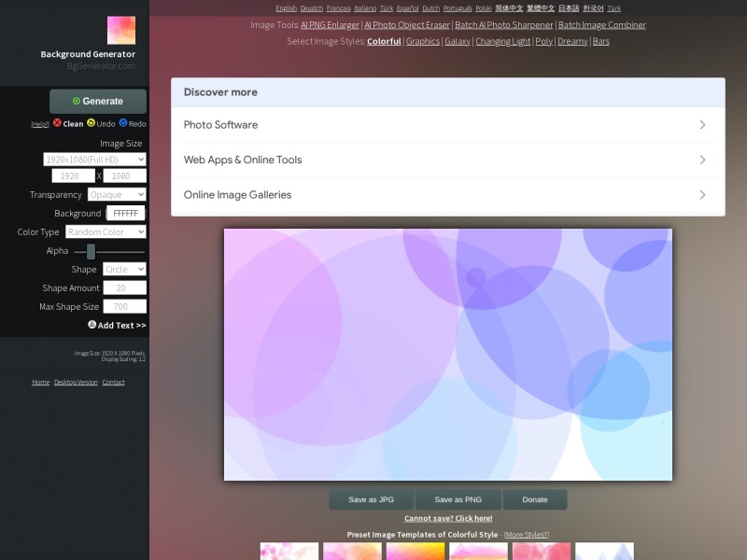Click the image height field 1080
The width and height of the screenshot is (747, 560).
click(x=125, y=175)
